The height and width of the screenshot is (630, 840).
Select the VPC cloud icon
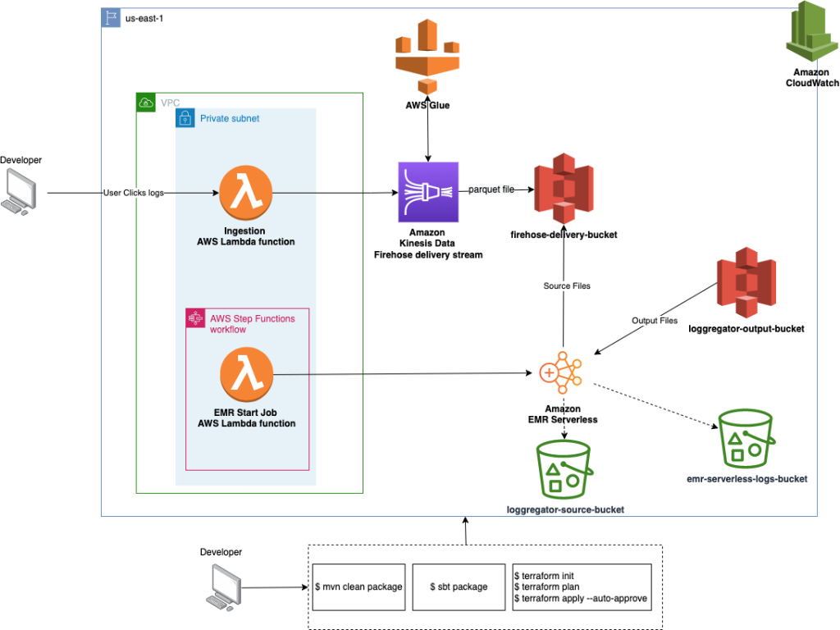tap(145, 100)
